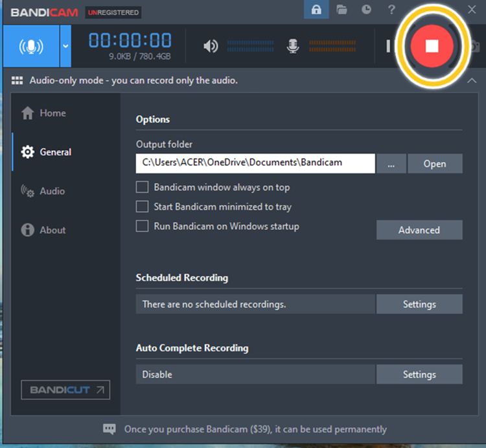Stop recording with the red stop button

coord(432,46)
